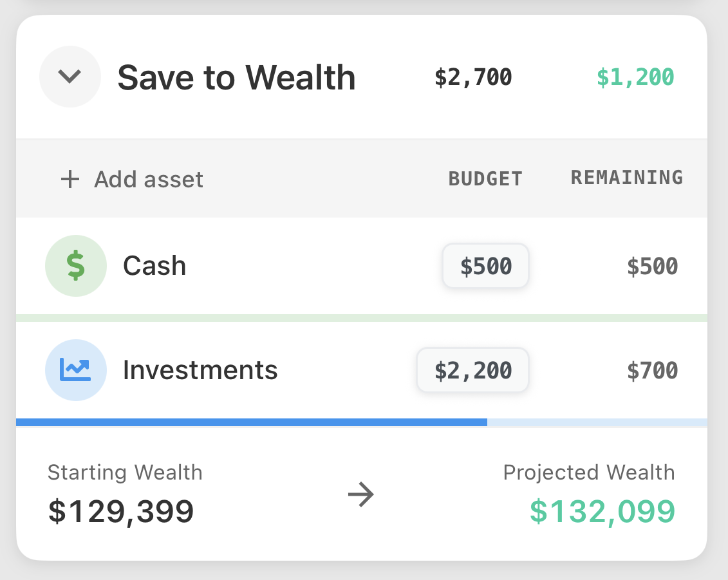Click the arrow between Starting and Projected Wealth

[361, 495]
